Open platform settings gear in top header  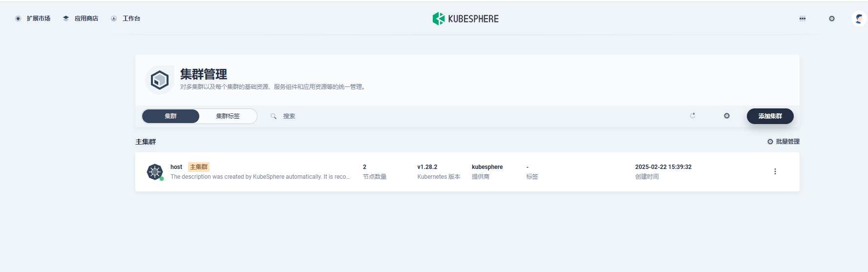click(x=831, y=19)
